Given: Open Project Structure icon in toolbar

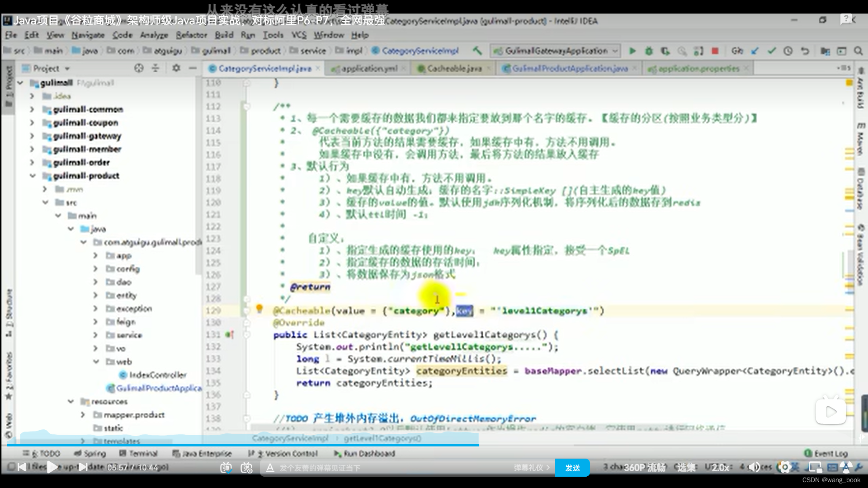Looking at the screenshot, I should (x=825, y=51).
